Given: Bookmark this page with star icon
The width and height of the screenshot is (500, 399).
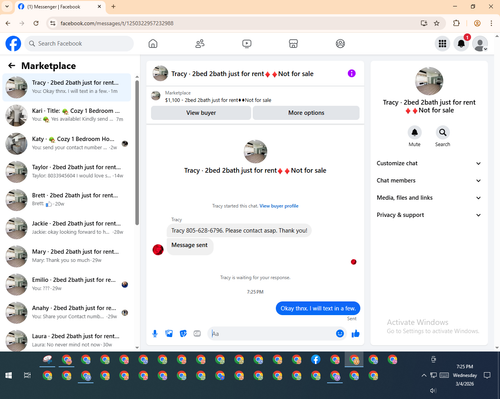Looking at the screenshot, I should click(437, 23).
